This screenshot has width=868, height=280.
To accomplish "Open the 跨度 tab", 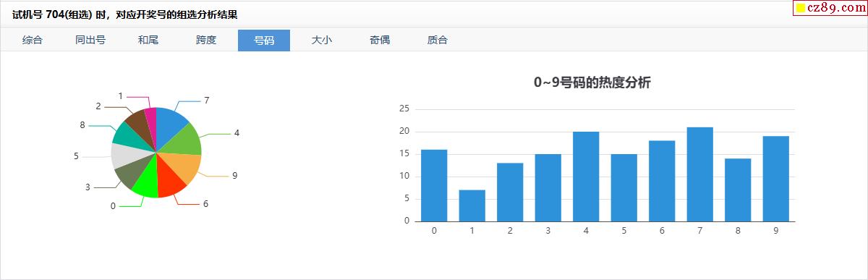I will click(206, 41).
